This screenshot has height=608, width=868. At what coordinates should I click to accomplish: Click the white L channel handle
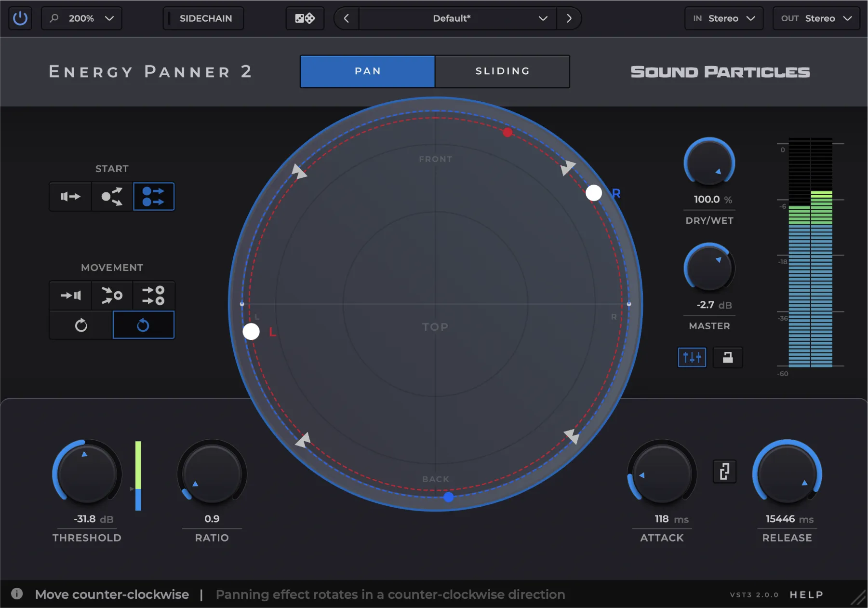[251, 331]
